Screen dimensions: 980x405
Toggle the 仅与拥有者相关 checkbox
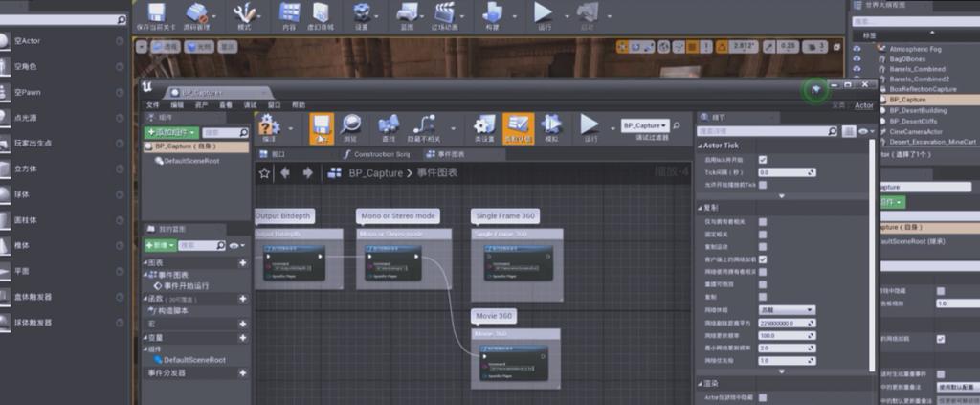pos(763,222)
